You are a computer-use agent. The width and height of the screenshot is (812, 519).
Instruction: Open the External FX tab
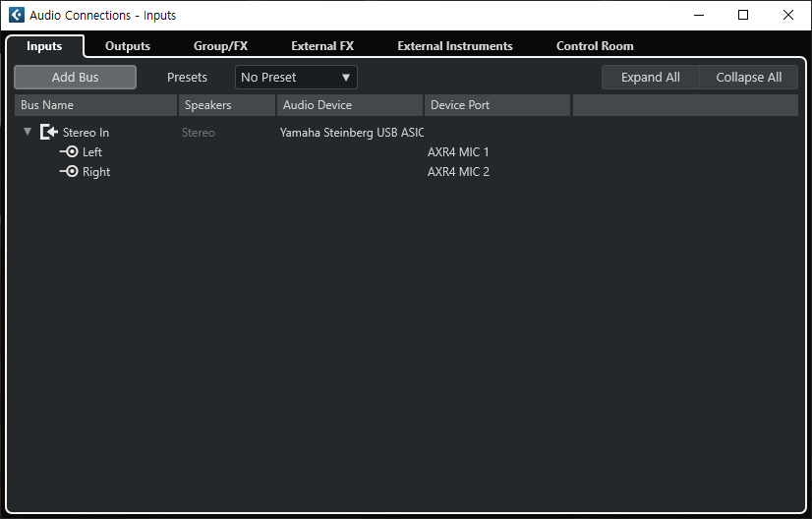(322, 46)
